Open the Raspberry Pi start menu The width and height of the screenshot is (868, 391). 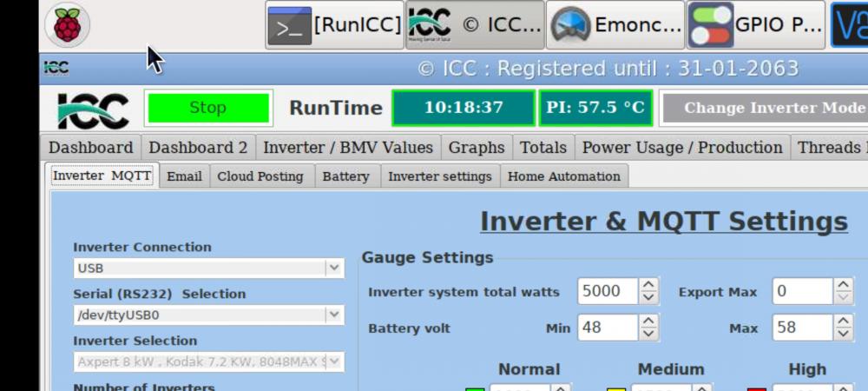coord(67,25)
